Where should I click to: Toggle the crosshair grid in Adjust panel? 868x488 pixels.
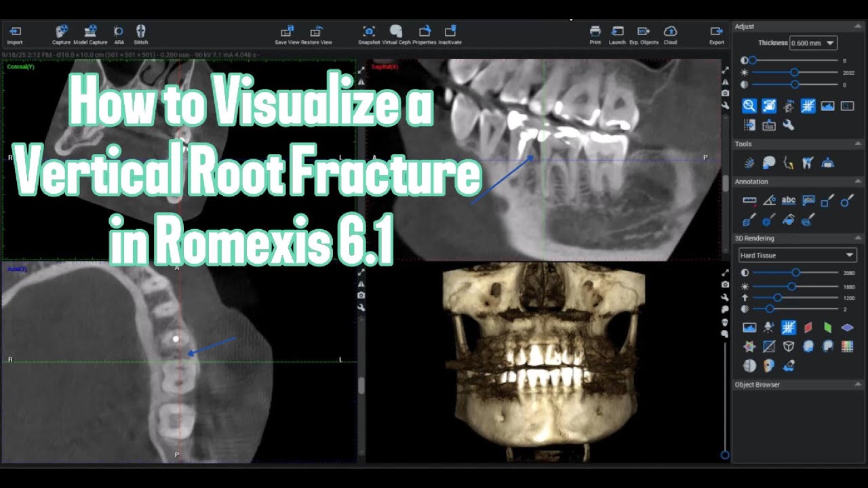pyautogui.click(x=808, y=106)
